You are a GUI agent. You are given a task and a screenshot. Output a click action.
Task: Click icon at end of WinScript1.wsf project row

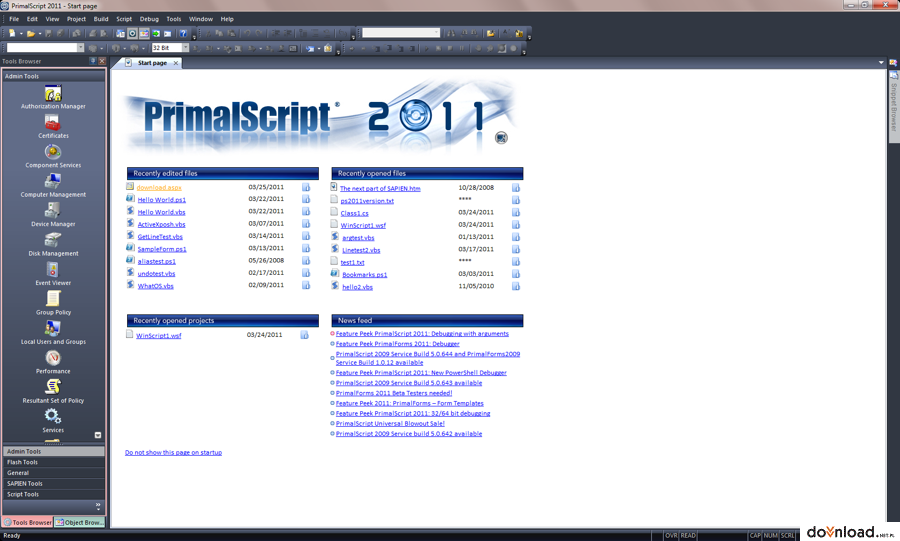click(x=304, y=335)
